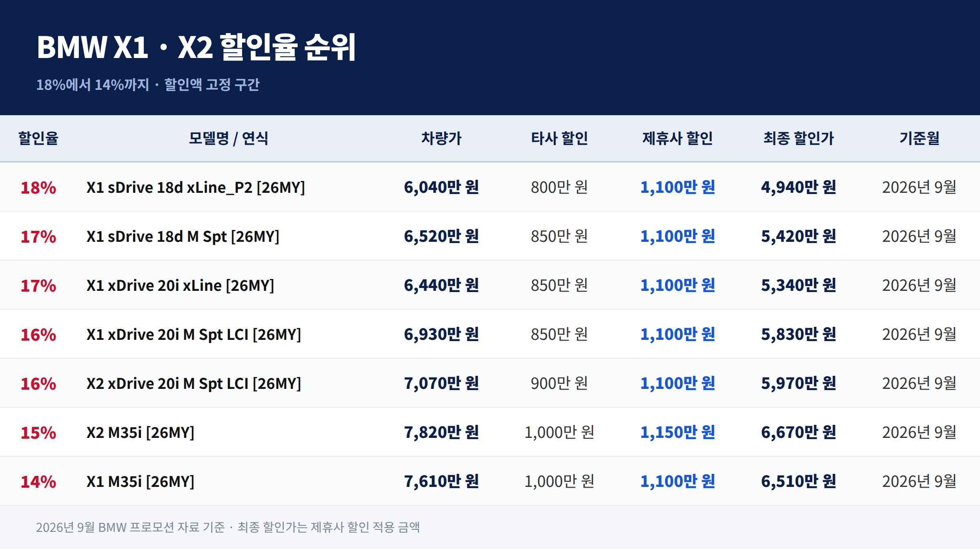This screenshot has height=549, width=980.
Task: Select model X1 sDrive 18d M Spt [26MY]
Action: point(183,237)
